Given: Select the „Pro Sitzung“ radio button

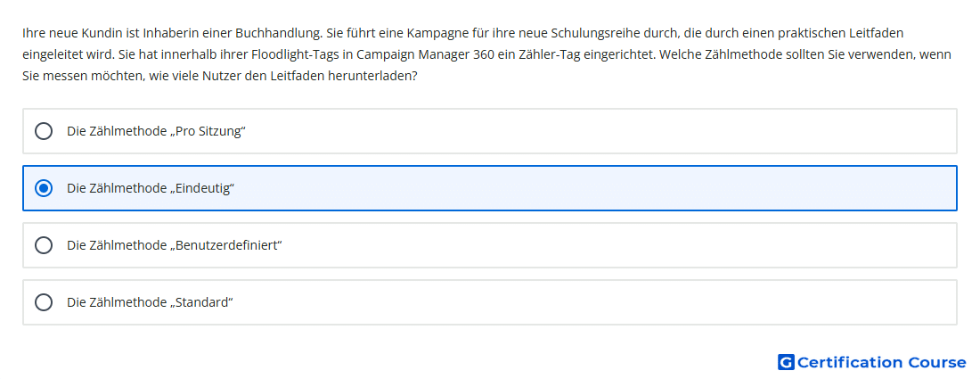Looking at the screenshot, I should point(43,131).
